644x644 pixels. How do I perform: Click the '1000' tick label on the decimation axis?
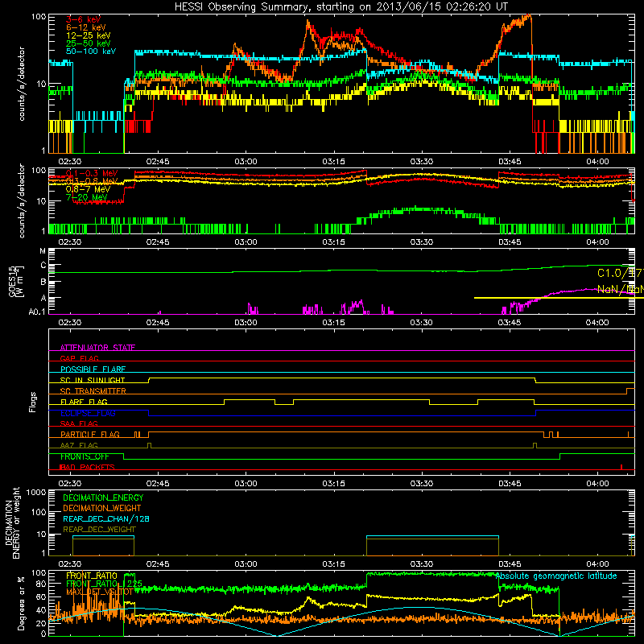[36, 493]
